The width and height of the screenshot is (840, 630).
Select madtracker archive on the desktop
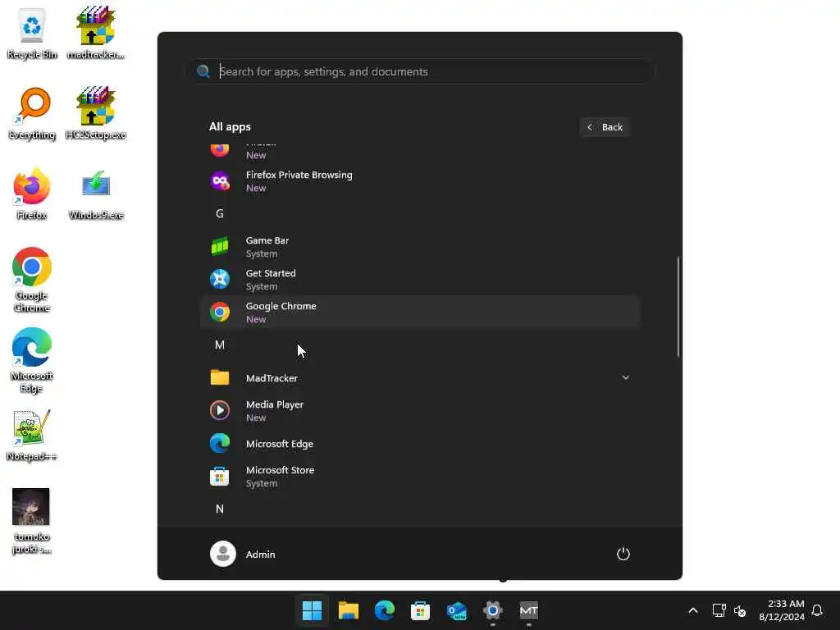click(95, 33)
